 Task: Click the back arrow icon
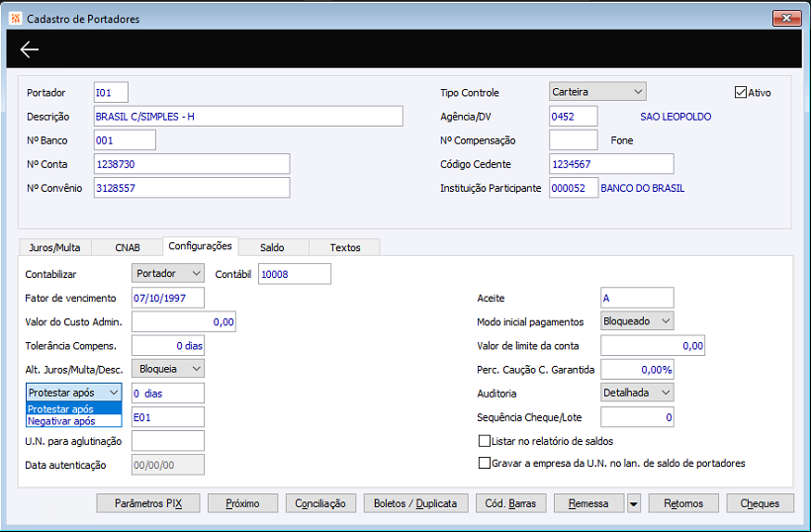pos(30,50)
